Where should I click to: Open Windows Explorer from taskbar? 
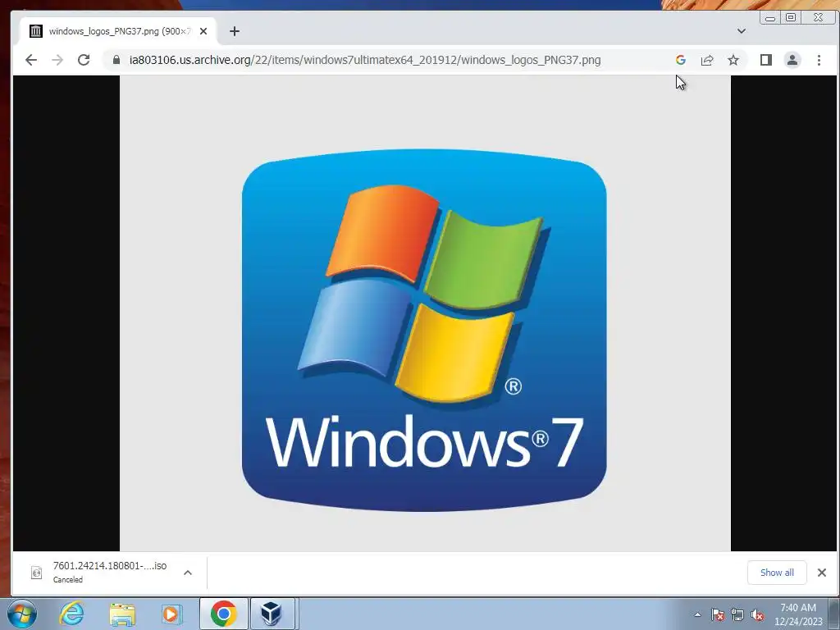tap(122, 614)
